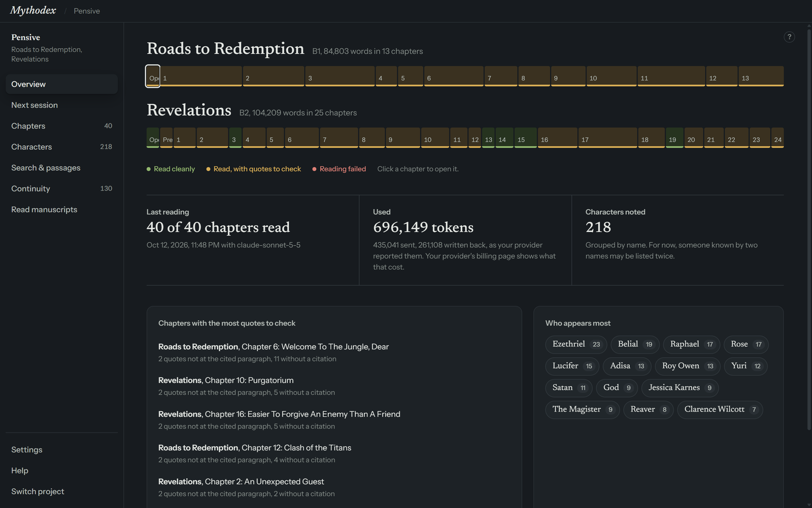This screenshot has width=812, height=508.
Task: Open Search & passages
Action: [61, 168]
